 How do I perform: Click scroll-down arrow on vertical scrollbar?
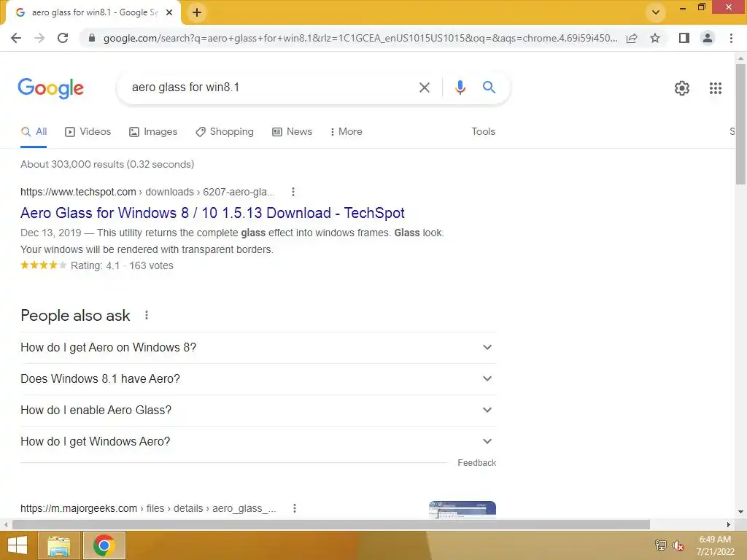740,512
